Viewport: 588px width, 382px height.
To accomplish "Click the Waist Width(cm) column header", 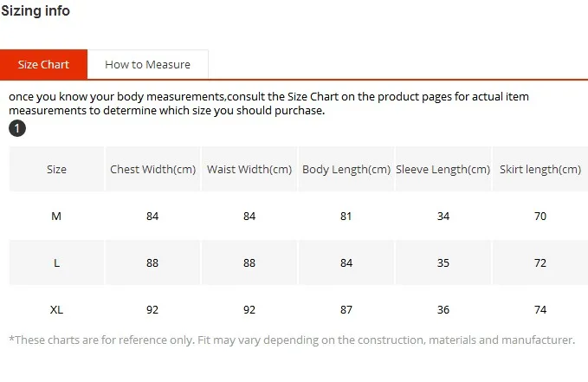I will [x=249, y=169].
